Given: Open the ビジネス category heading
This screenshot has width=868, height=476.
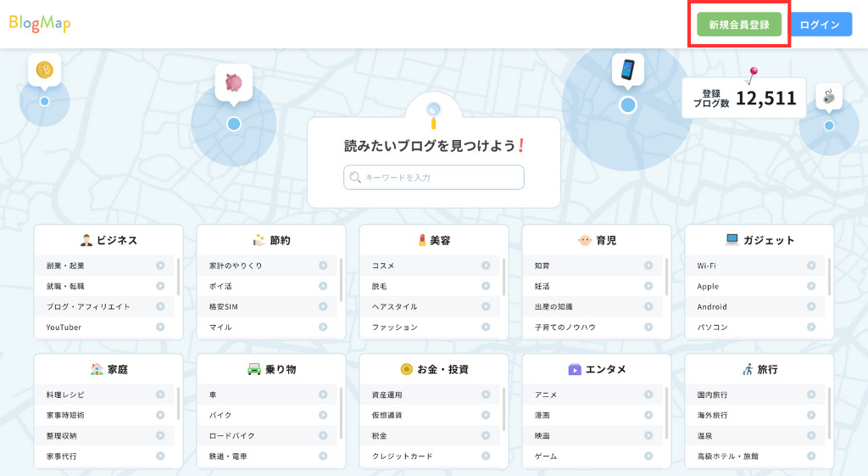Looking at the screenshot, I should coord(108,240).
